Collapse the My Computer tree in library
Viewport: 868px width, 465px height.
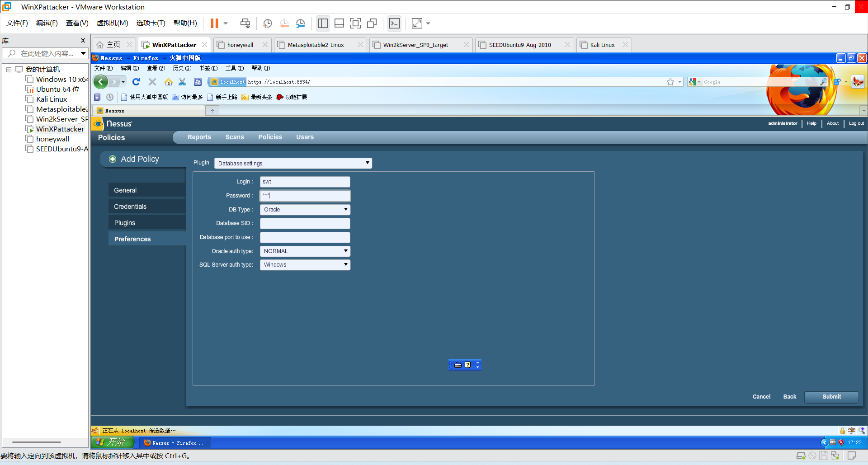9,70
